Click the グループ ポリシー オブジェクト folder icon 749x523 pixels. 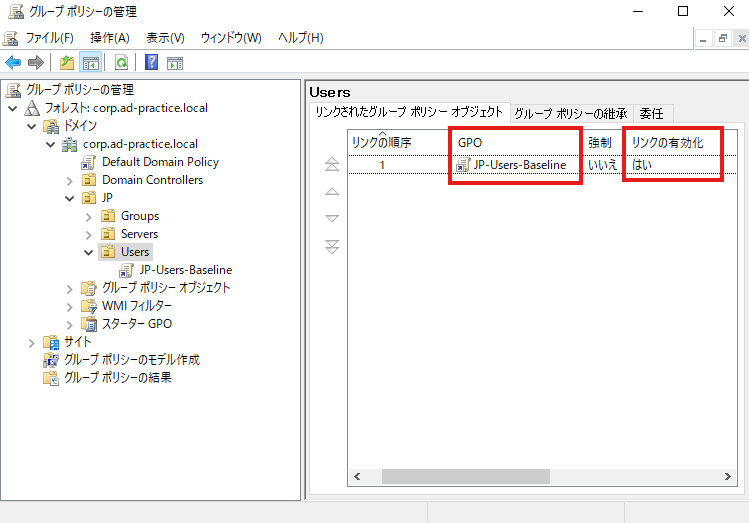(89, 288)
